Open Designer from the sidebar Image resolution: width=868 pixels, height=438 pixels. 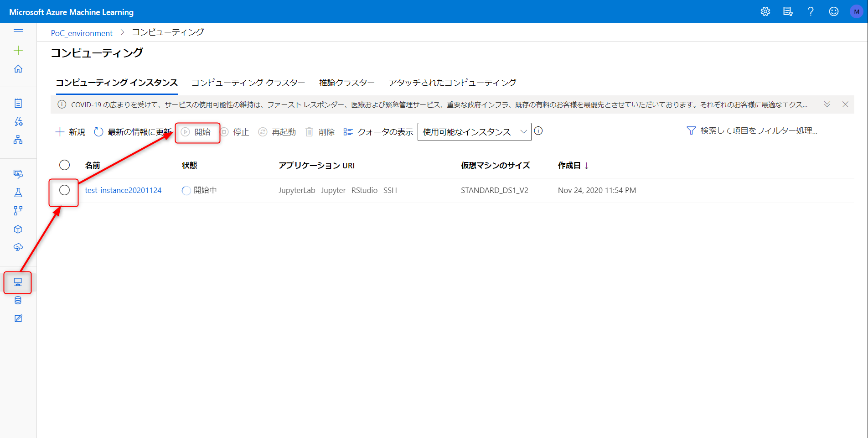pos(18,140)
